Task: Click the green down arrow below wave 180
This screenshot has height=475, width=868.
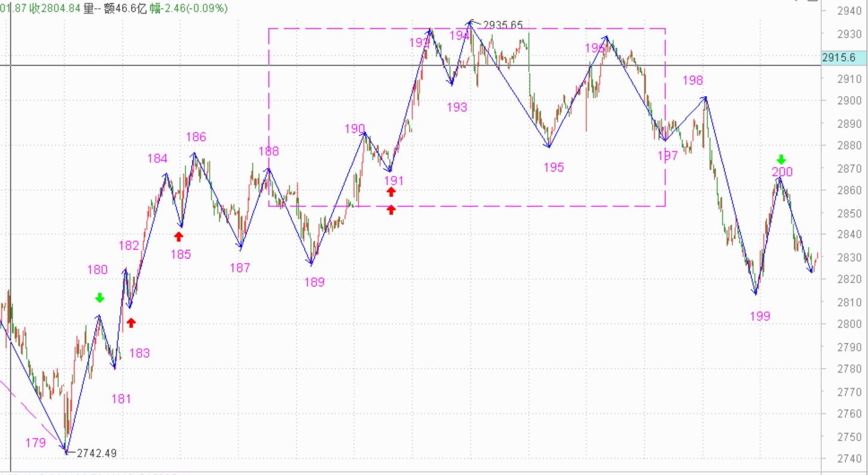Action: pos(100,297)
